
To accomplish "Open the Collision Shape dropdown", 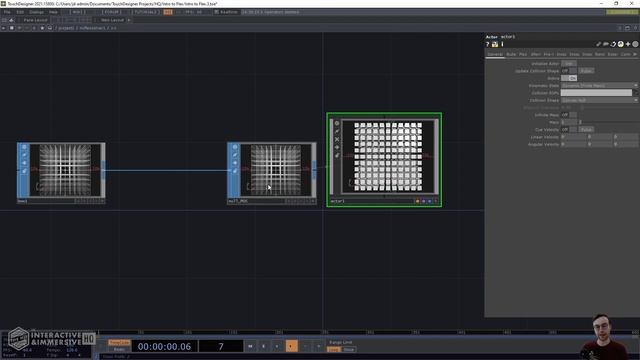I will [x=599, y=100].
